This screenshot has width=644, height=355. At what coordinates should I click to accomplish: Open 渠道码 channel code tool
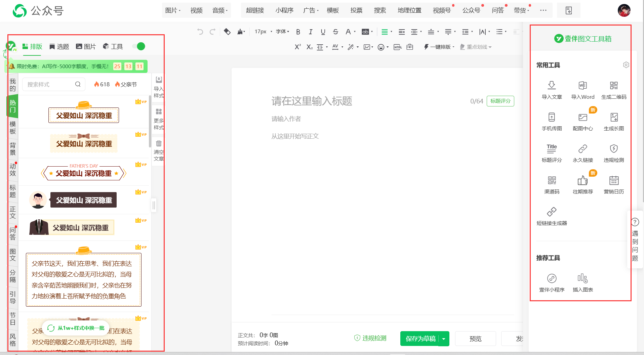pos(552,185)
